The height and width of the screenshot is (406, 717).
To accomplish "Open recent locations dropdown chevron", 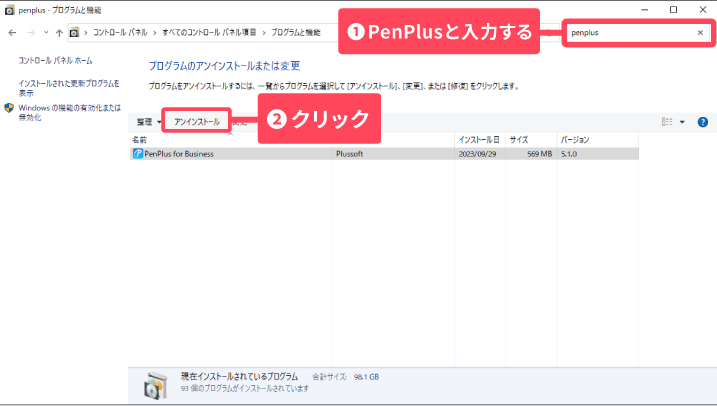I will (x=46, y=32).
